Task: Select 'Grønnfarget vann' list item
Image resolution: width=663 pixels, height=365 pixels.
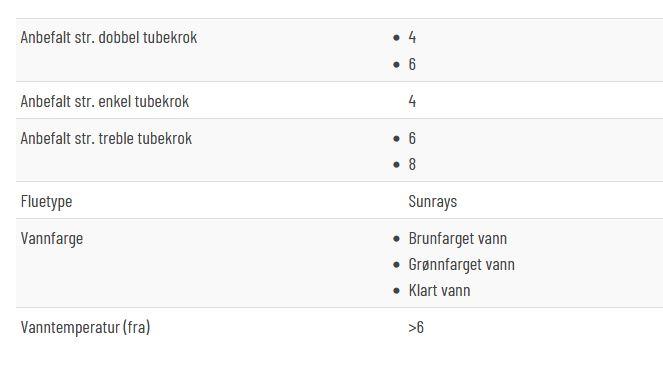Action: [x=461, y=265]
